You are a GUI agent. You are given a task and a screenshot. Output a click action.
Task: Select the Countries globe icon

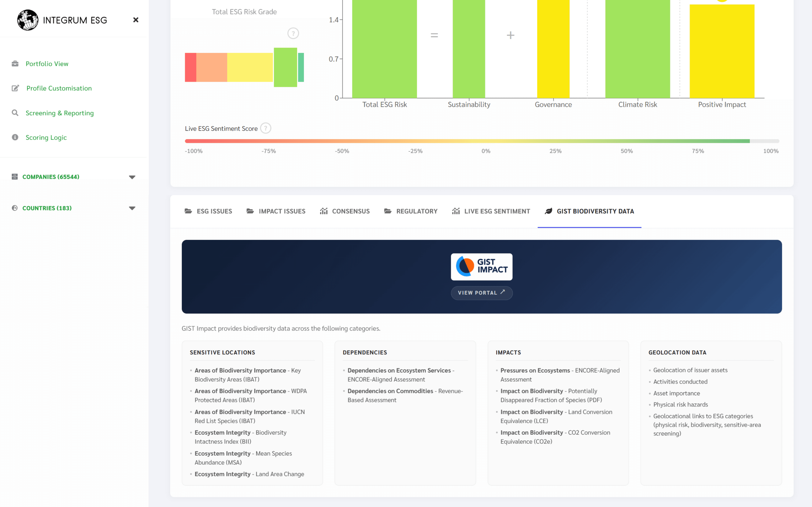[15, 208]
